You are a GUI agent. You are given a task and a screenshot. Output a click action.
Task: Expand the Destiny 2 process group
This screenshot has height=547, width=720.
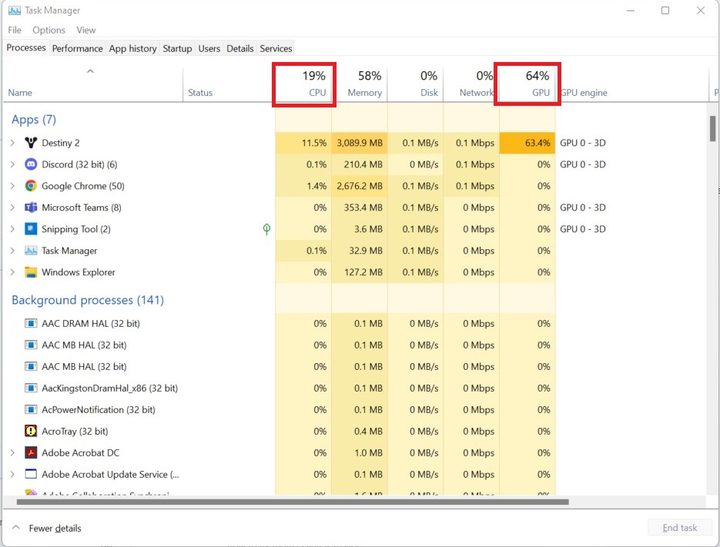pyautogui.click(x=12, y=143)
